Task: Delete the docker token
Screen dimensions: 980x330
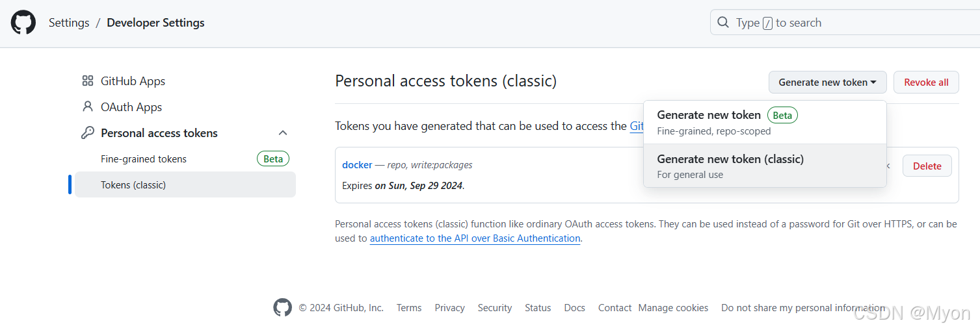Action: click(x=927, y=166)
